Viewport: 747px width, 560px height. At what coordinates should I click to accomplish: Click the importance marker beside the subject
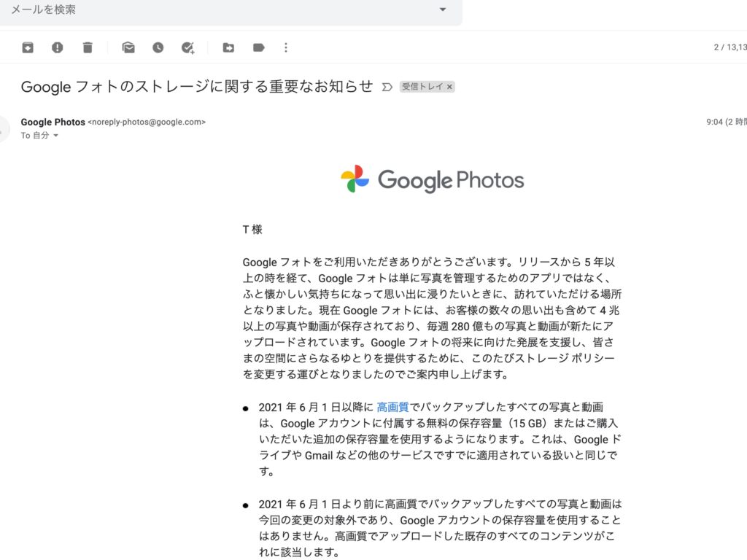click(387, 87)
